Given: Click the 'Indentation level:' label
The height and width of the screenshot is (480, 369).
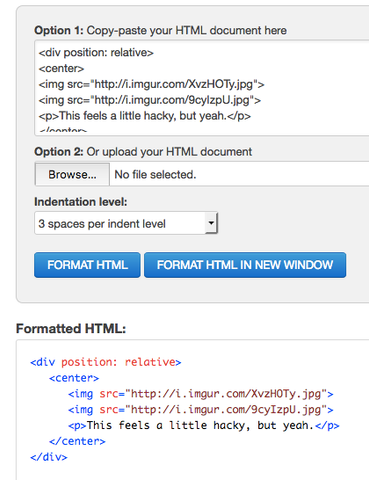Looking at the screenshot, I should point(81,202).
